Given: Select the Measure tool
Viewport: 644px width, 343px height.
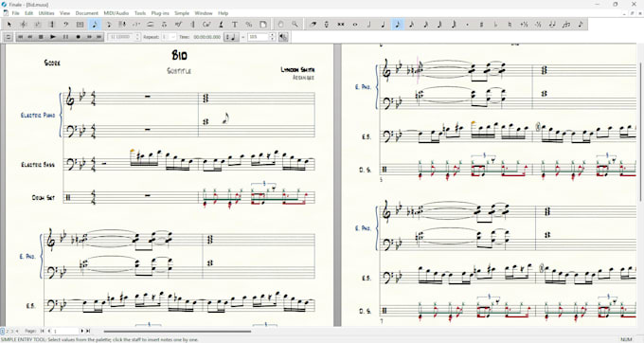Looking at the screenshot, I should coord(80,25).
